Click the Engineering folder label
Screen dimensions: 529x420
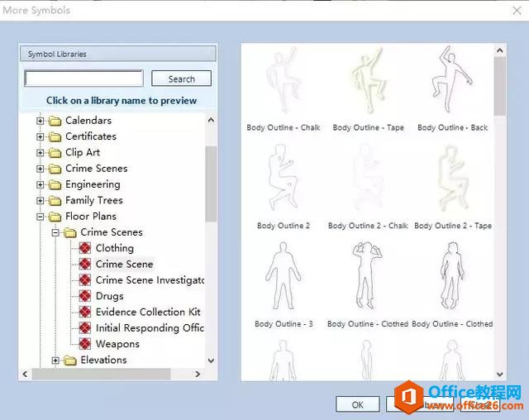(x=93, y=184)
